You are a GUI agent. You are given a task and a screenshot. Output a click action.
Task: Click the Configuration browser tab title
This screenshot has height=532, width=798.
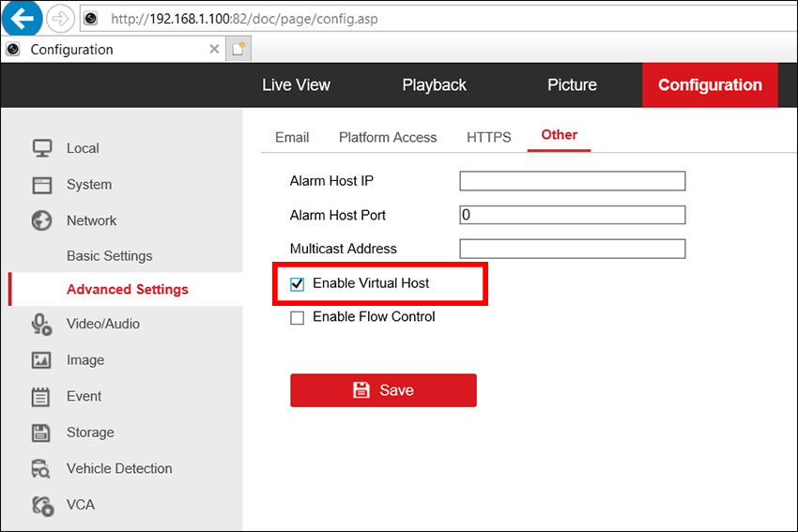pos(71,50)
